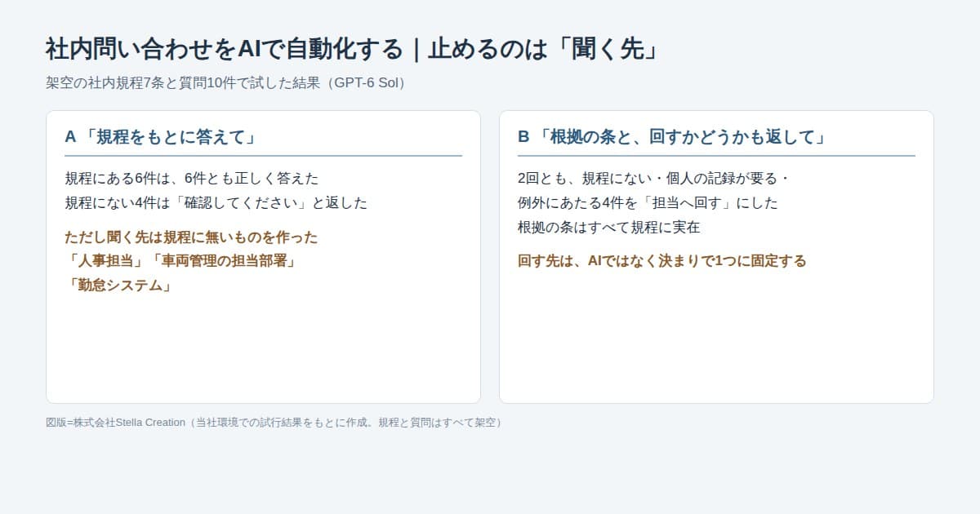
Task: Click the subtitle 架空の社内規程7条と質問10件で試した結果
Action: pyautogui.click(x=184, y=83)
